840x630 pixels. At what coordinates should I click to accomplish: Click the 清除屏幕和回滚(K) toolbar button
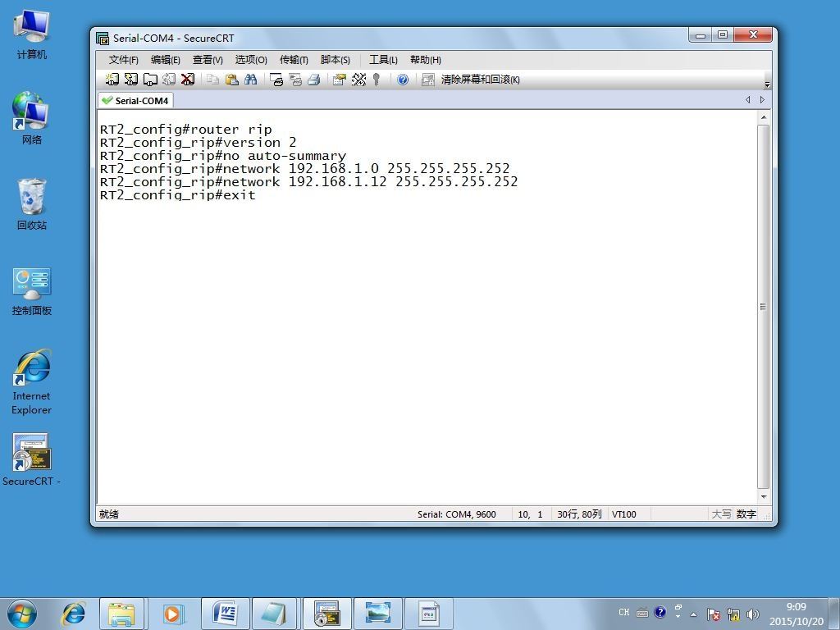(x=480, y=80)
